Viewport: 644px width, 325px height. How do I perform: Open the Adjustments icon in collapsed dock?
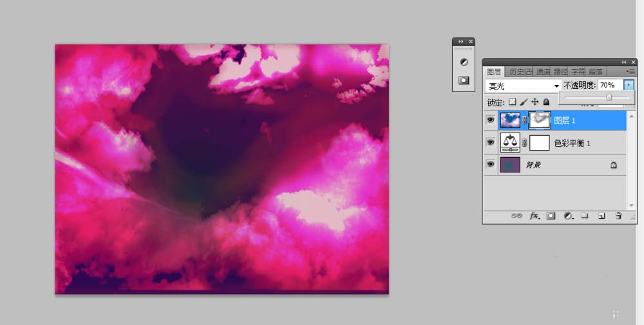464,62
